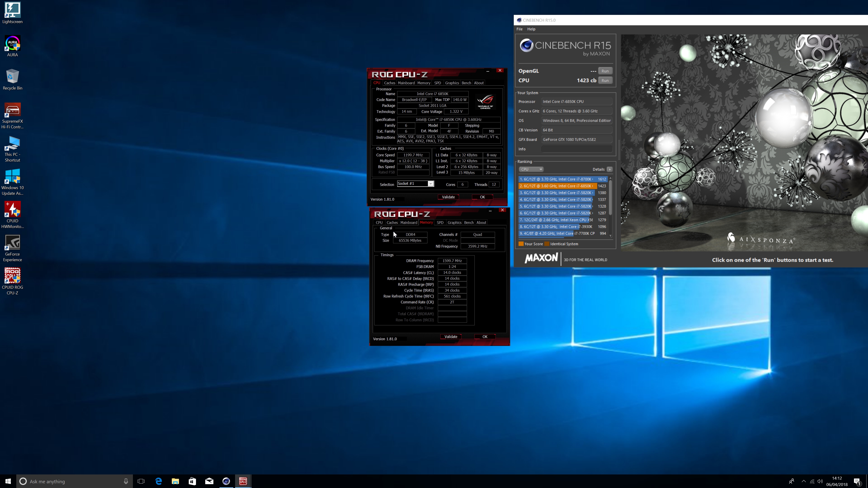Select the This PC shortcut icon

pos(12,149)
